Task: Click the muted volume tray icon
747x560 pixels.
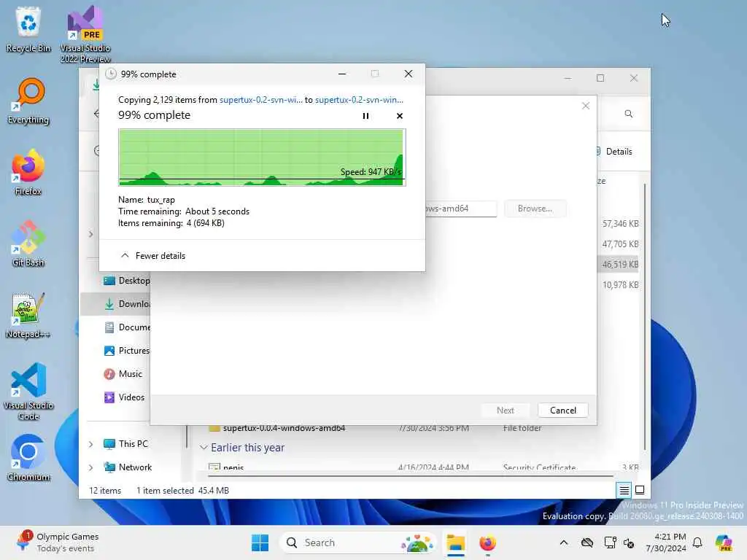Action: coord(629,542)
